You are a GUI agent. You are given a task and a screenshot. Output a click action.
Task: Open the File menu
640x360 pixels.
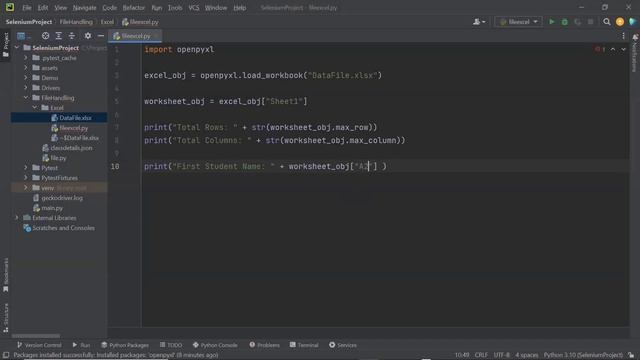tap(27, 7)
